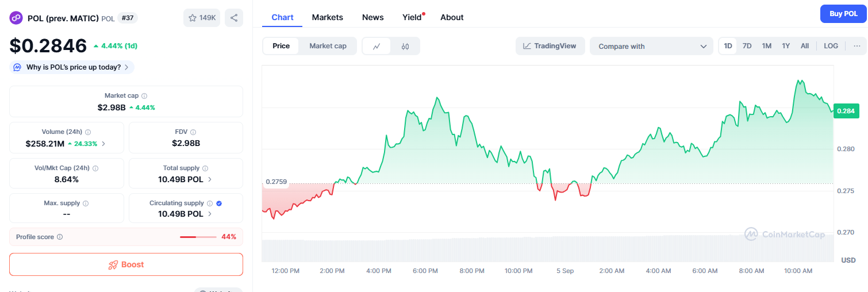Click the info icon beside Market cap
868x292 pixels.
(144, 96)
